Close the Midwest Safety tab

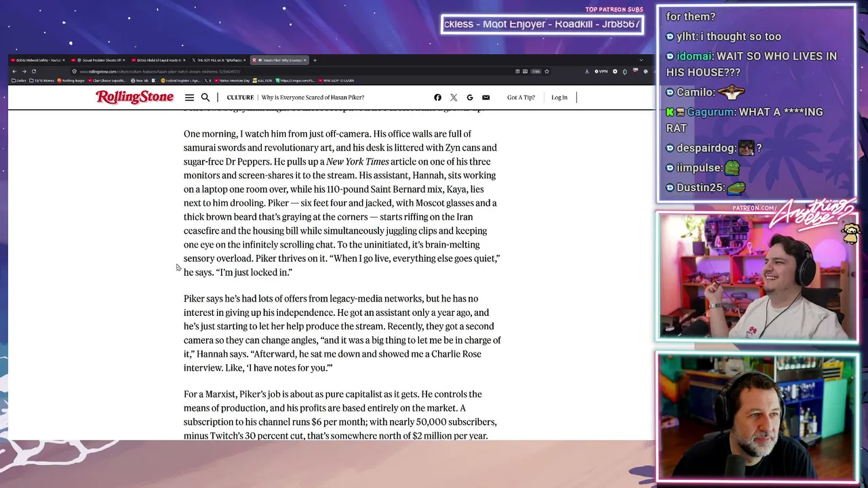(63, 60)
